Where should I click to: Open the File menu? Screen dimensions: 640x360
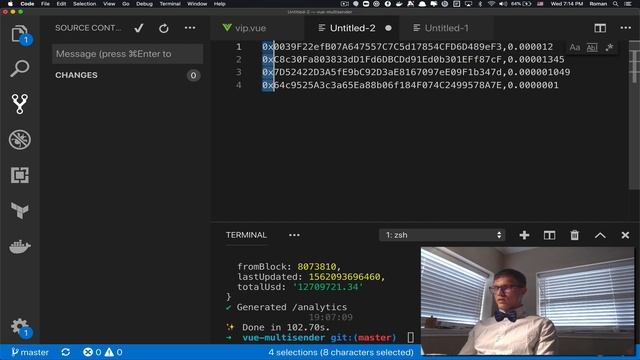pos(45,4)
